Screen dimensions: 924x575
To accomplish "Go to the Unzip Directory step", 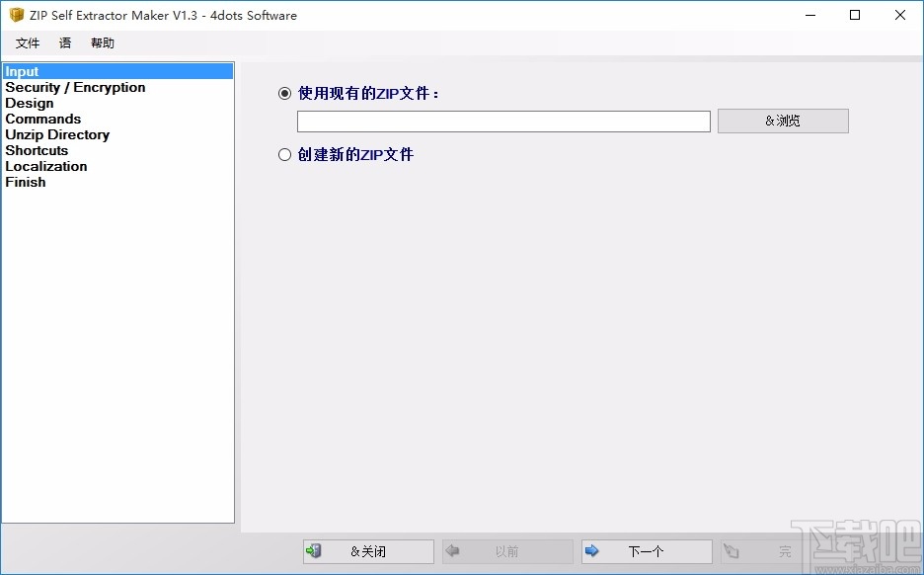I will coord(56,134).
